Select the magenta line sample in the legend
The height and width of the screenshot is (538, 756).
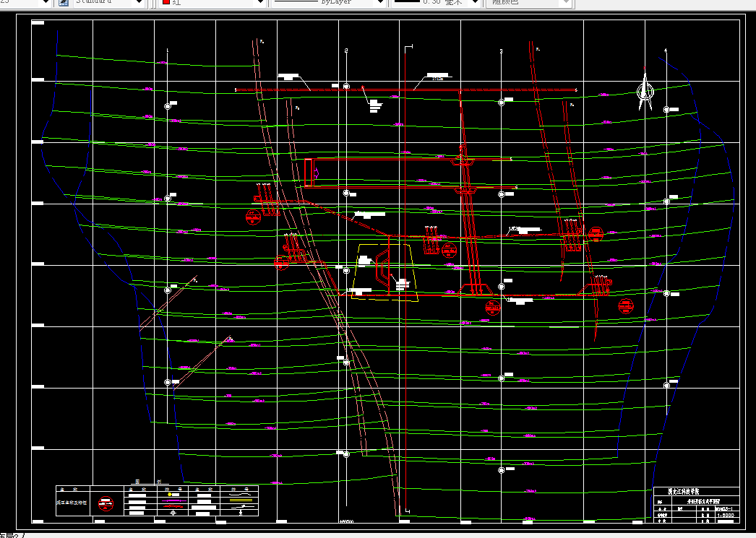click(x=174, y=501)
